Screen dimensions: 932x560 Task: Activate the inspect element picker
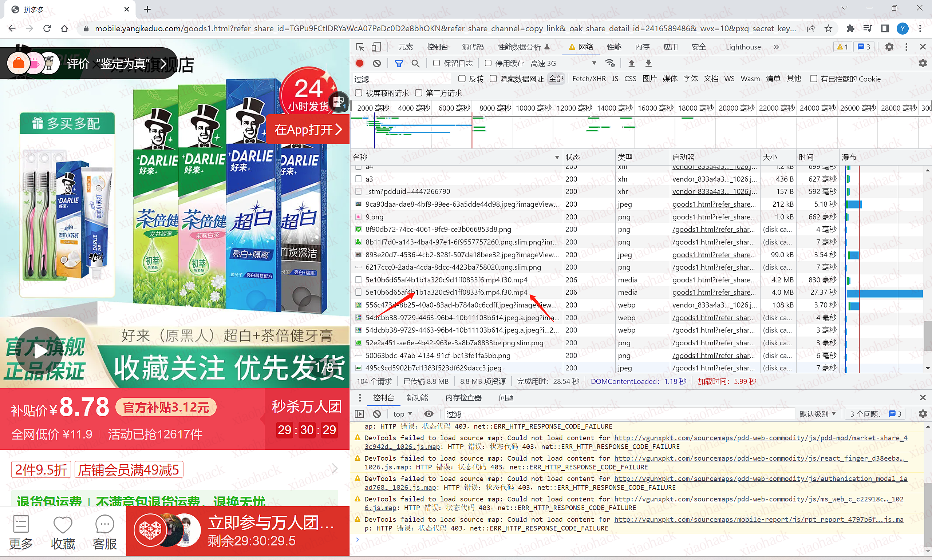[x=360, y=47]
